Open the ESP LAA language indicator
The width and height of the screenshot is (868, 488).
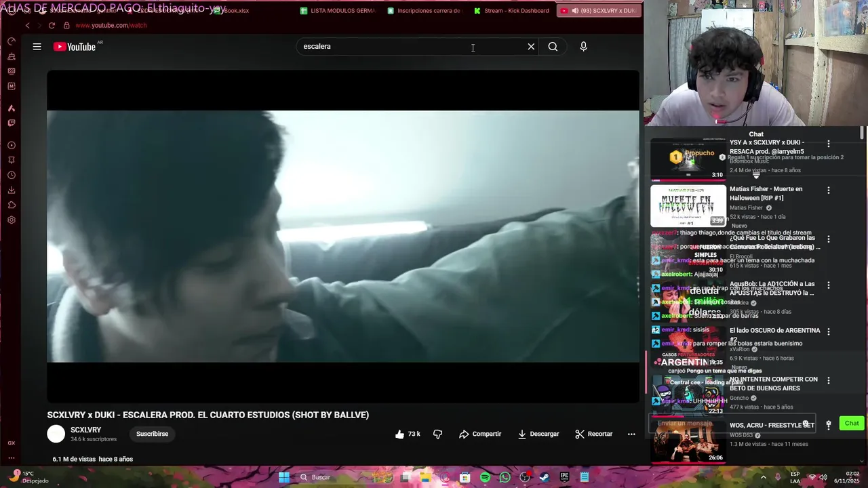click(x=795, y=477)
